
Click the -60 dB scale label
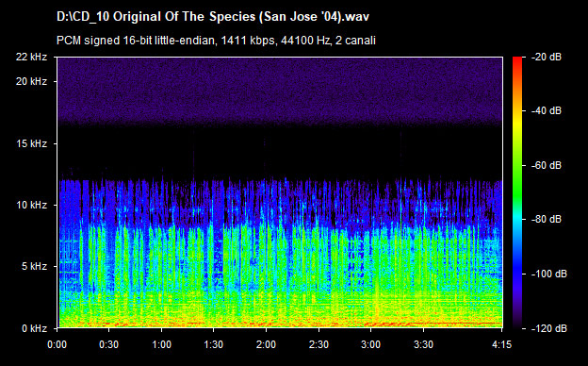point(547,165)
